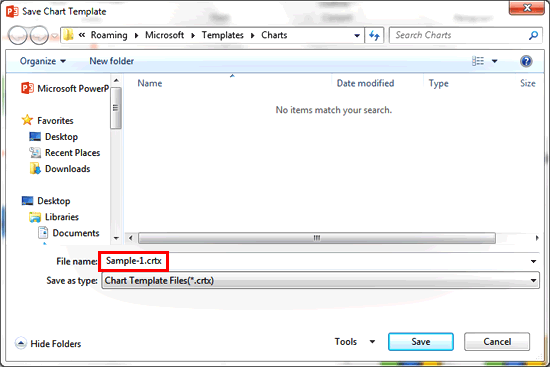
Task: Open the address bar history dropdown
Action: tap(357, 35)
